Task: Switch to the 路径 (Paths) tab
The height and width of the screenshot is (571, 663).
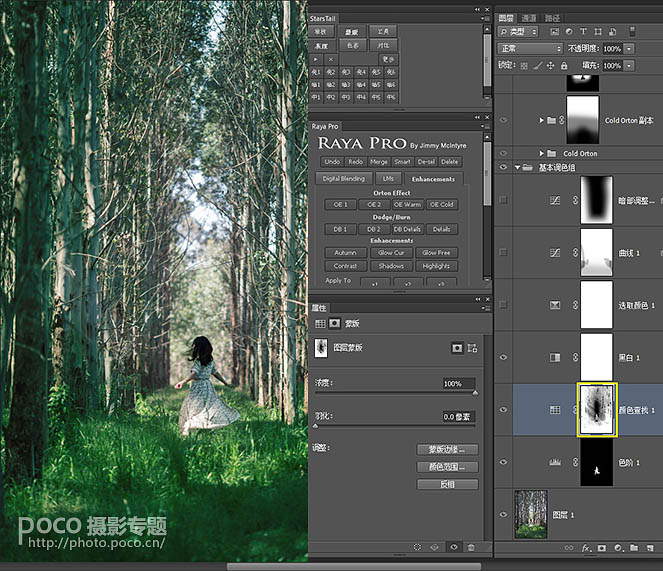Action: (552, 18)
